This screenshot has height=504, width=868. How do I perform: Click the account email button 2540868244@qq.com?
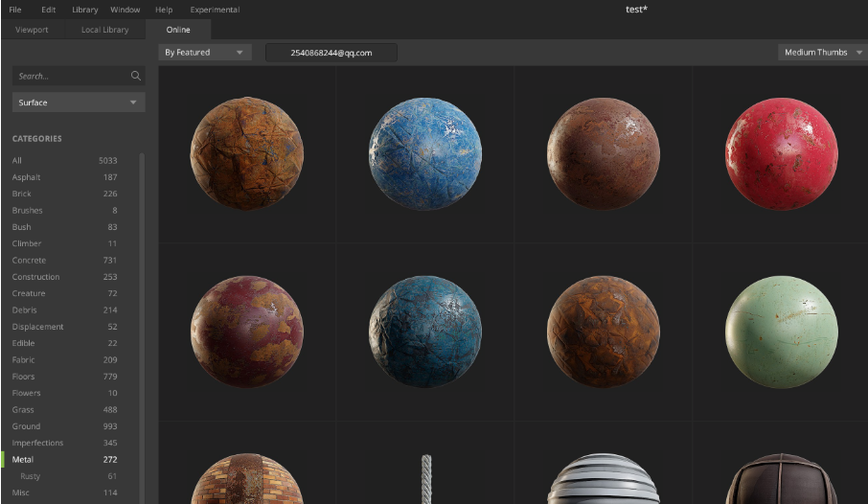click(x=331, y=53)
